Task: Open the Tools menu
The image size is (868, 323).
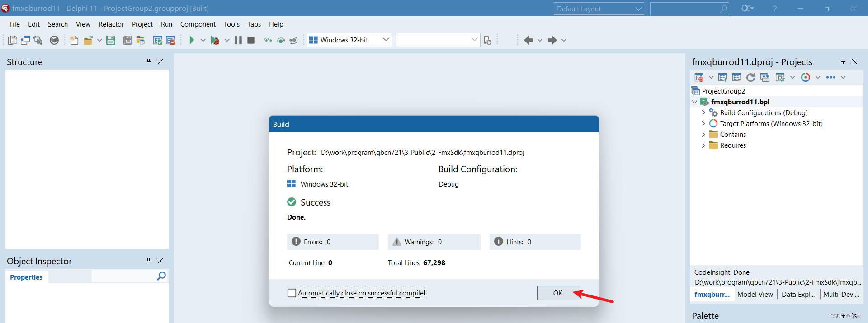Action: coord(231,24)
